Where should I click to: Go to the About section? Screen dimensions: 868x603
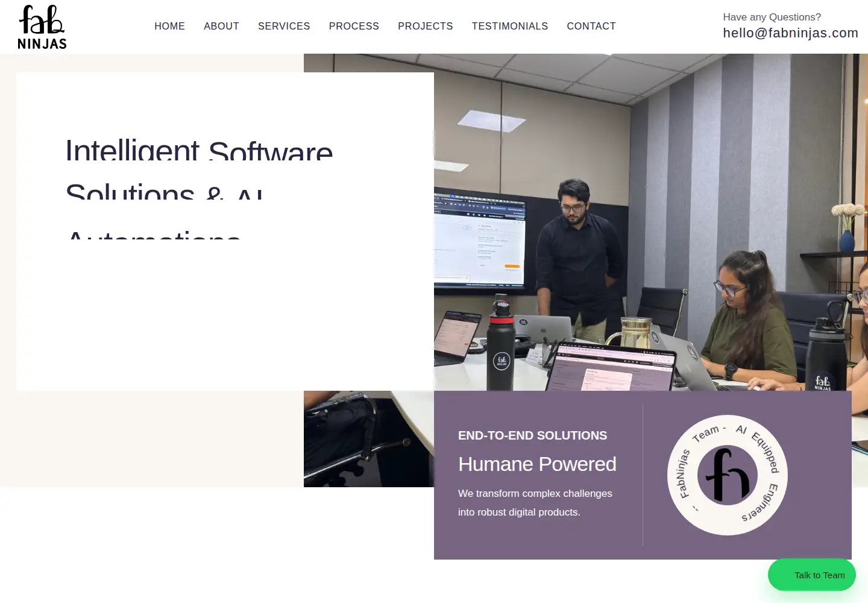[221, 26]
